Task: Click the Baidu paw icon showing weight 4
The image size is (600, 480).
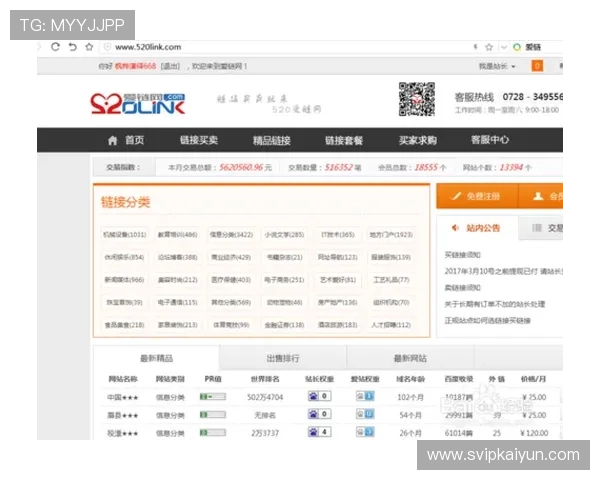Action: click(313, 432)
